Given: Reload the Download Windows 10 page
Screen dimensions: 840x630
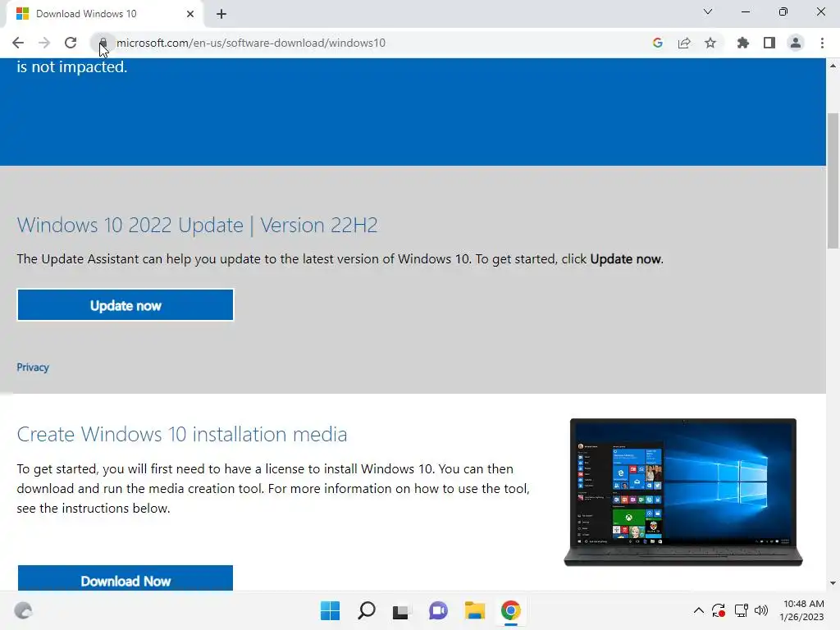Looking at the screenshot, I should coord(71,43).
